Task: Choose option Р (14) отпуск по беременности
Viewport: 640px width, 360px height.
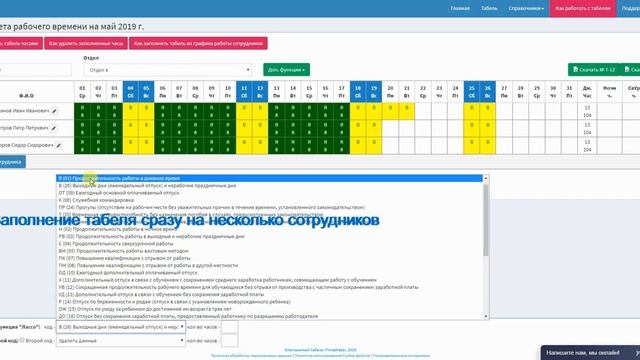Action: [269, 302]
